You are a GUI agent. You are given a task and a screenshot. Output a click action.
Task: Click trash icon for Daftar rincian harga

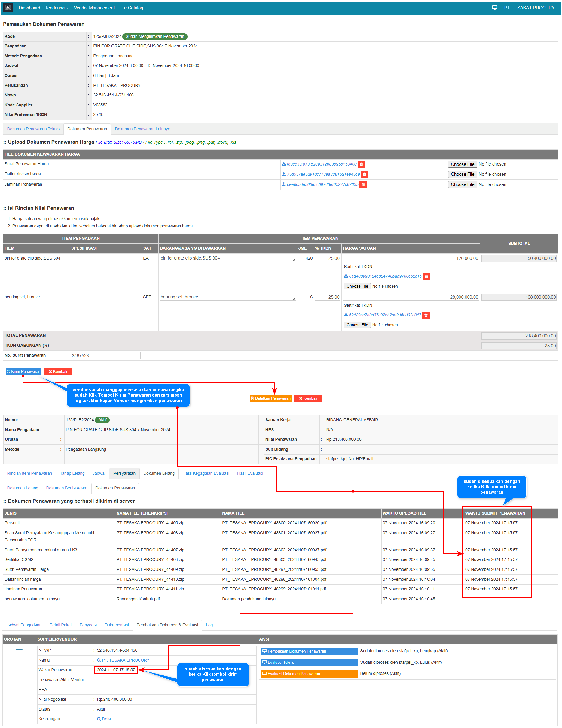(364, 174)
